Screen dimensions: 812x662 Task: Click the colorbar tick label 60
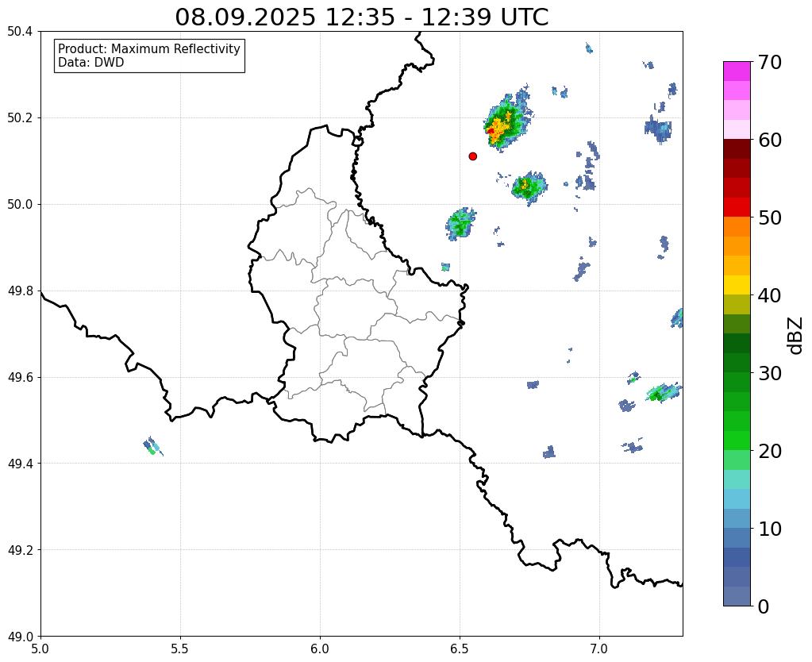pyautogui.click(x=770, y=140)
